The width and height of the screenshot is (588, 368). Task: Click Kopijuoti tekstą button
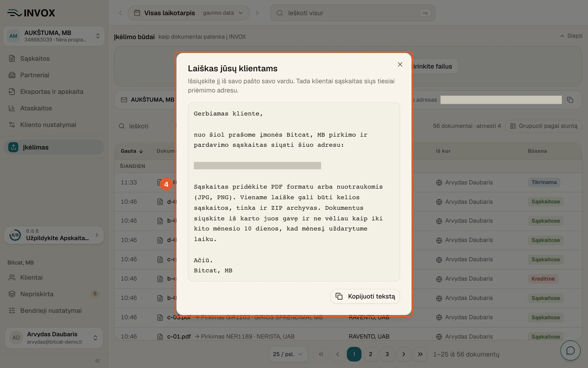tap(365, 296)
